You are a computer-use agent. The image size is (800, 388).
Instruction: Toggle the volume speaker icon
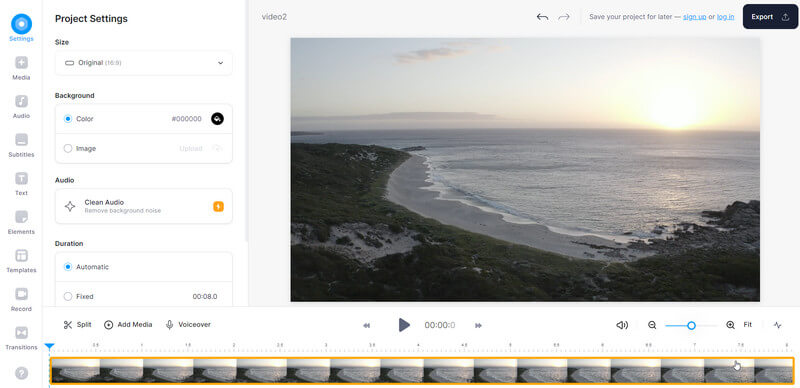point(622,325)
